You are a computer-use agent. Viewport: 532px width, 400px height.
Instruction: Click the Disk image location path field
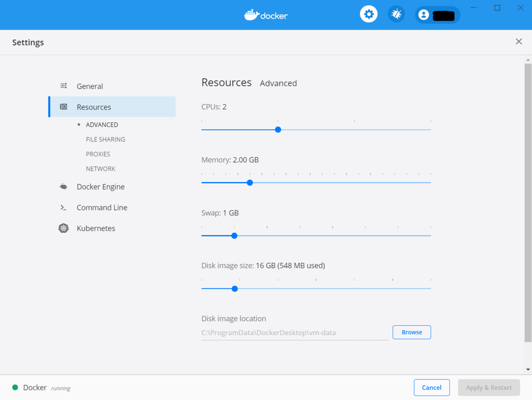pyautogui.click(x=295, y=333)
